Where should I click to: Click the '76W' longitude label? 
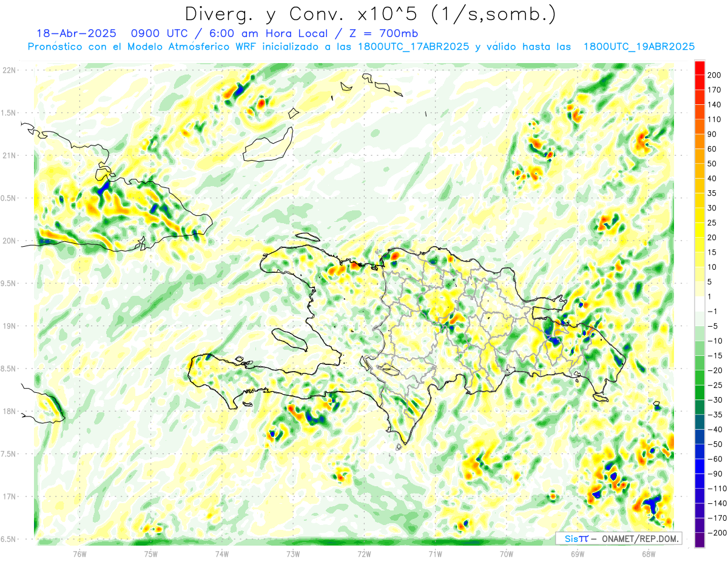tap(79, 554)
